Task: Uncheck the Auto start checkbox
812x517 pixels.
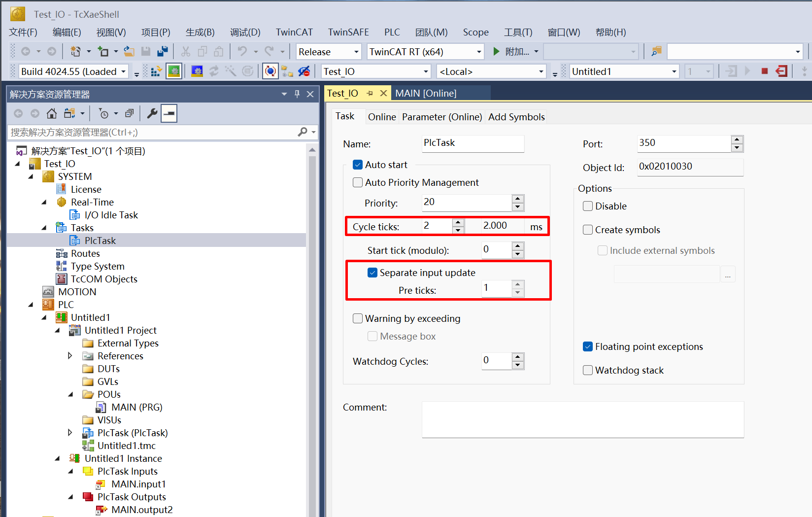Action: 358,165
